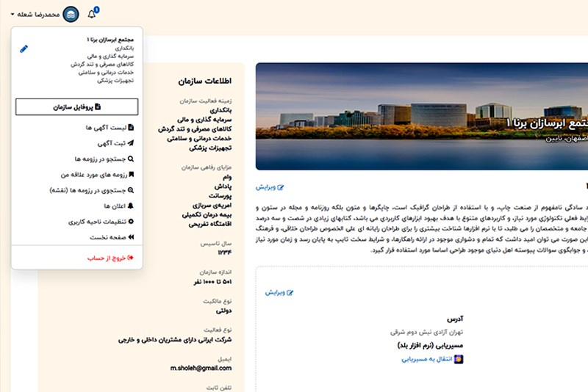Open رزومه های مورد علاقه من
588x392 pixels.
tap(97, 175)
